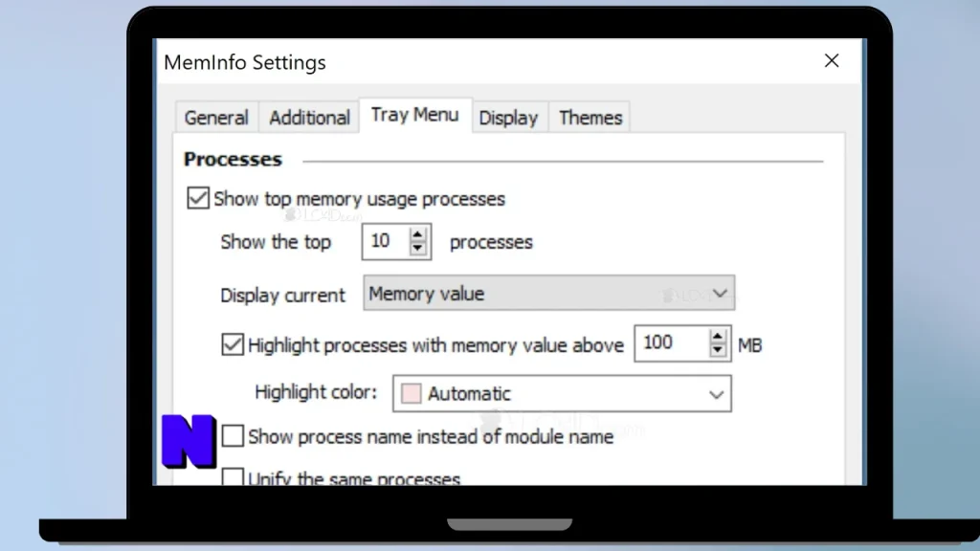
Task: Switch to the General tab
Action: [x=216, y=118]
